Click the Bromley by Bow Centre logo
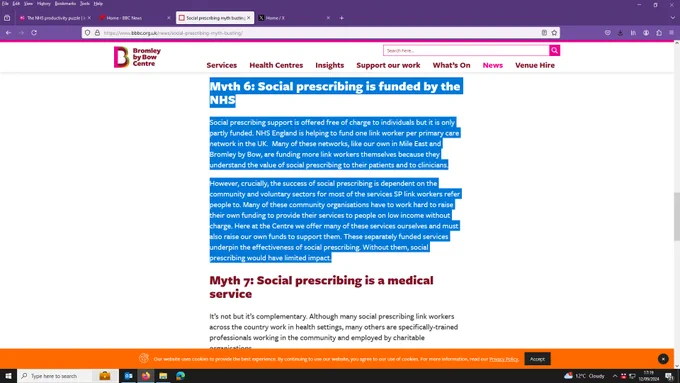The image size is (680, 383). click(x=137, y=57)
